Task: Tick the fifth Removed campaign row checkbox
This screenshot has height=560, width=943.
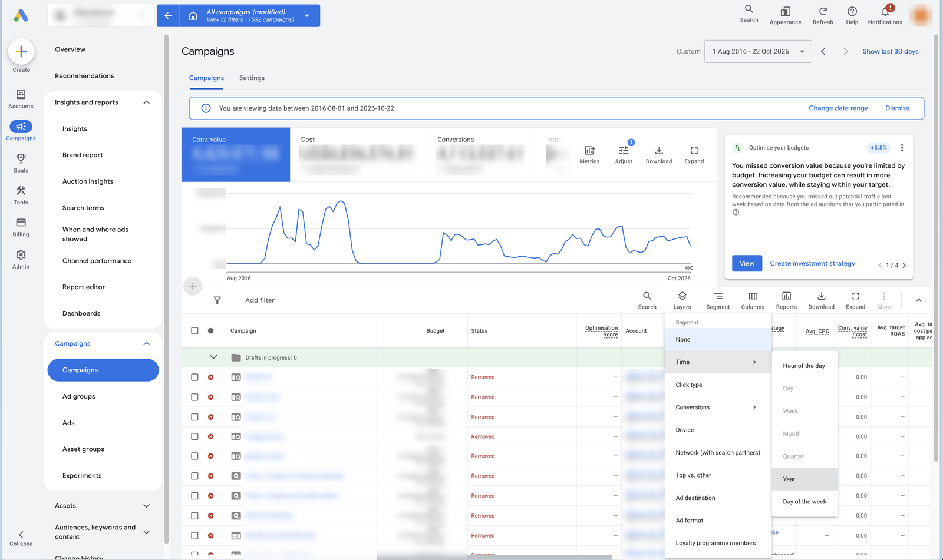Action: pos(194,456)
